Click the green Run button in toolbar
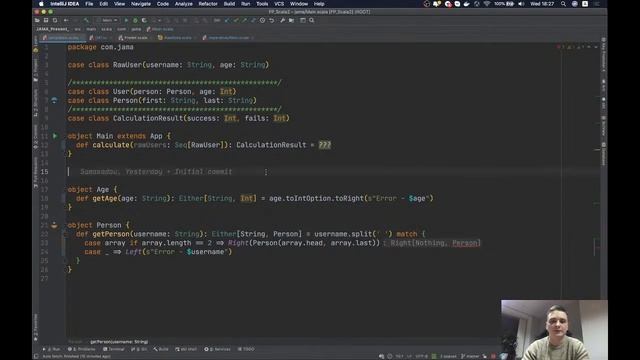 coord(127,20)
